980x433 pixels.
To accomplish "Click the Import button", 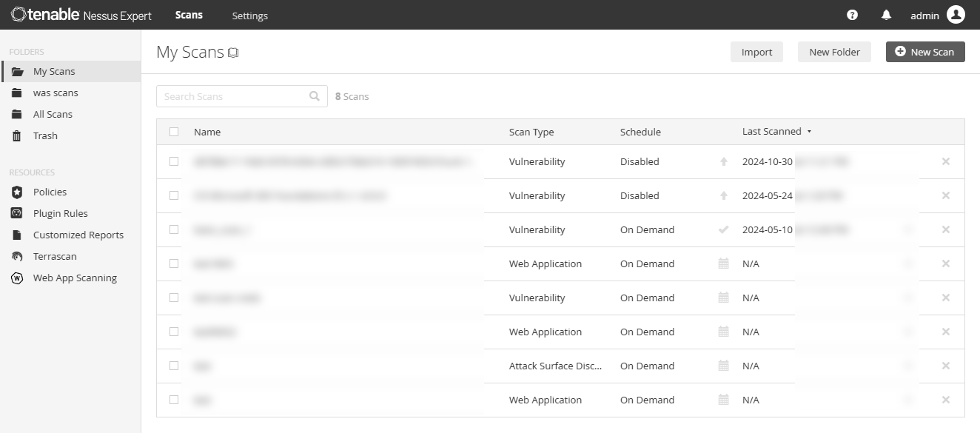I will (x=756, y=52).
